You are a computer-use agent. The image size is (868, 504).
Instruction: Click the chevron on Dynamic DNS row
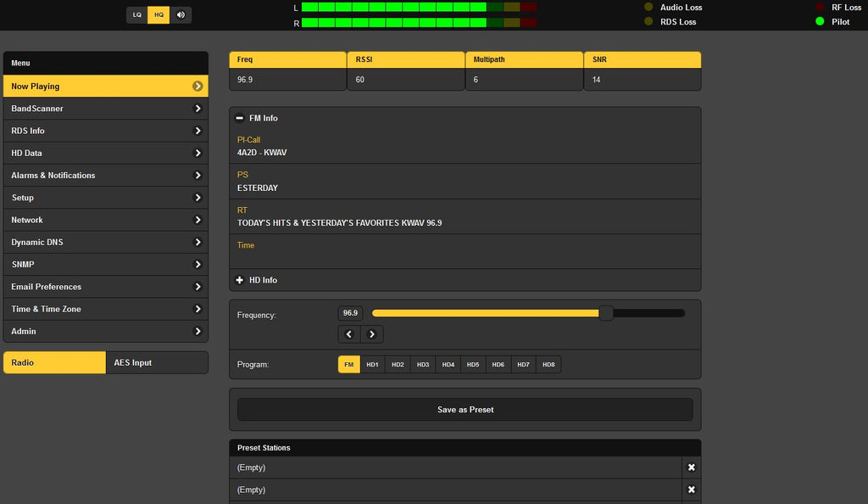[x=198, y=242]
